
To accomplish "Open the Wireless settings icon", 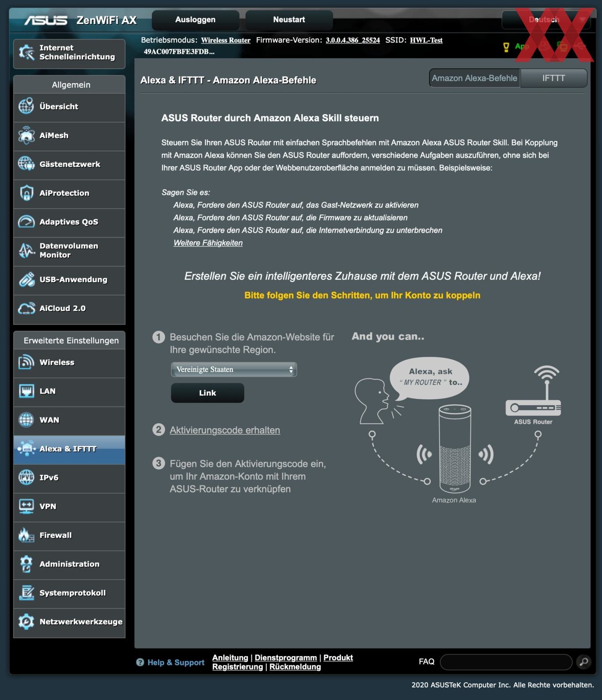I will click(26, 362).
